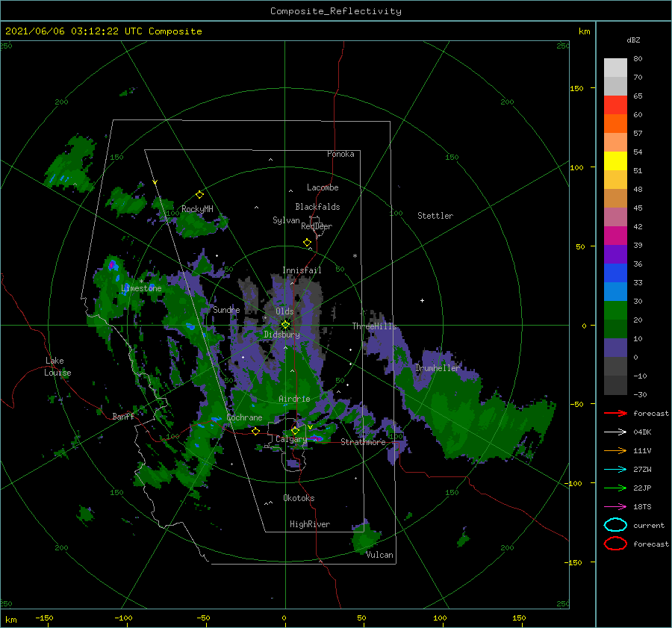
Task: Select the purple 36-39 dBZ swatch
Action: pyautogui.click(x=615, y=254)
